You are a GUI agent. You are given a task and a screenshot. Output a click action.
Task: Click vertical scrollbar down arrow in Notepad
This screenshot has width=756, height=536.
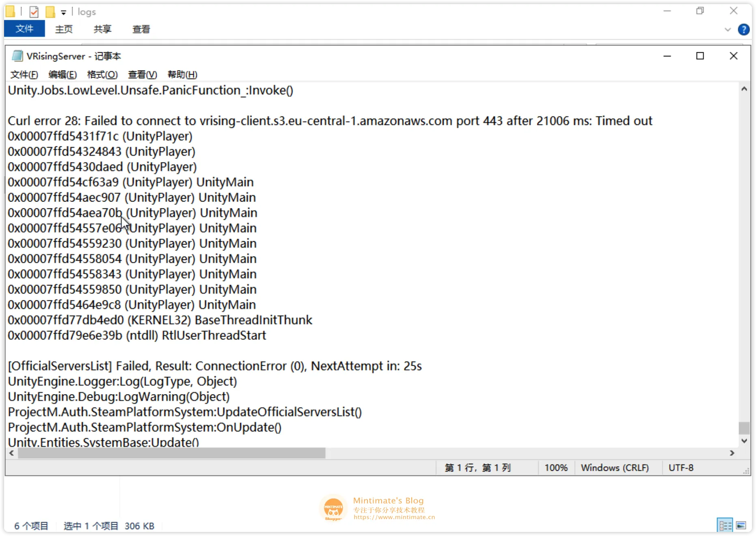744,441
